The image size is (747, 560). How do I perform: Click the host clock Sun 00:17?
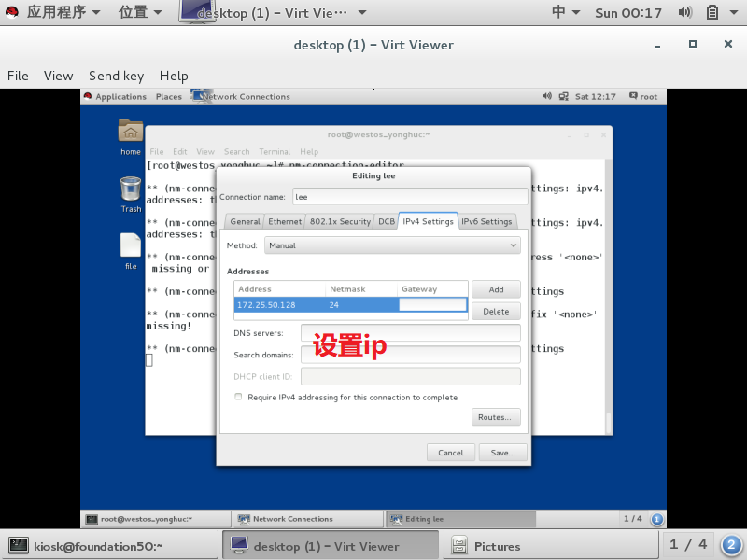(x=628, y=13)
